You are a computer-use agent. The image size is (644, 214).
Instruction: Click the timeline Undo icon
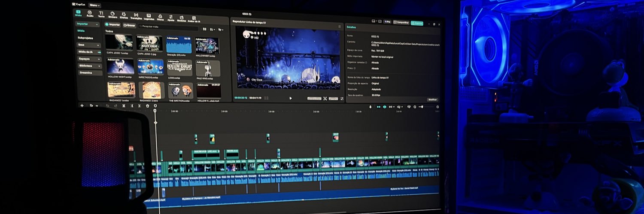coord(107,105)
